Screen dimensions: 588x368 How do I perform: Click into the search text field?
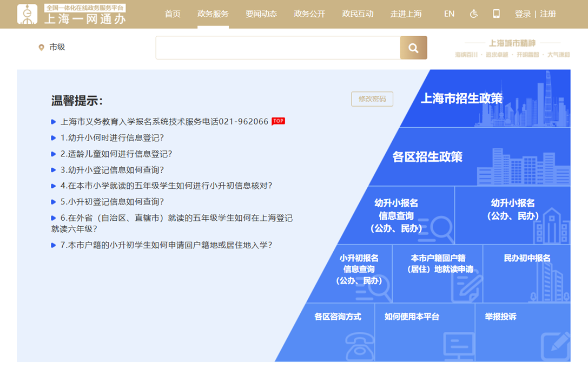tap(278, 48)
